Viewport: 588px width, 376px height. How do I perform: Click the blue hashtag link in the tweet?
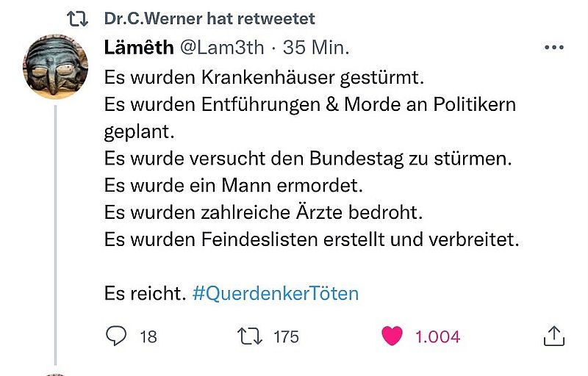coord(275,294)
